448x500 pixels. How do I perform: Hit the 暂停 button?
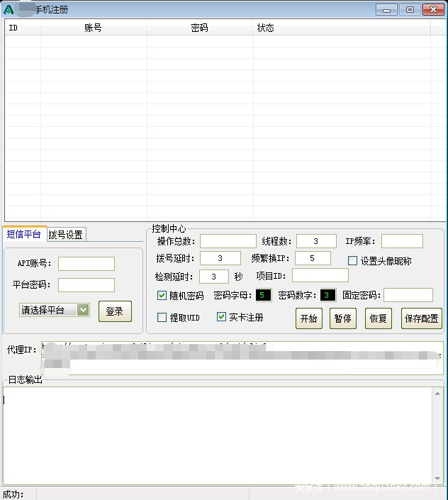[342, 319]
